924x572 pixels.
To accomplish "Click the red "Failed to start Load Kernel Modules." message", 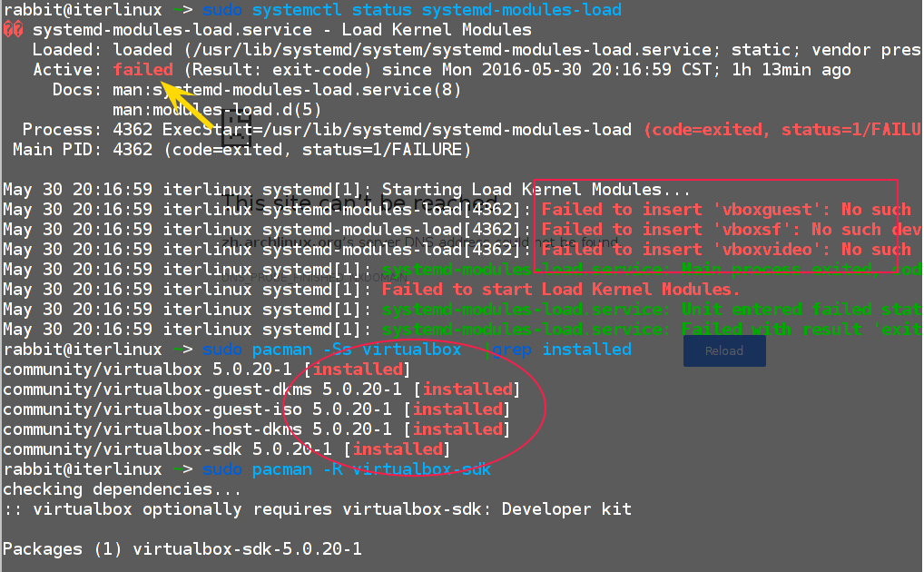I will tap(560, 291).
